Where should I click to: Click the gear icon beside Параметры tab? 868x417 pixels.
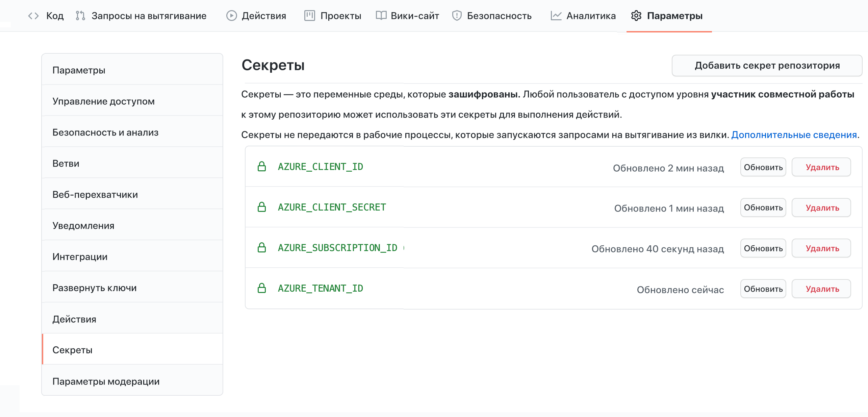click(x=636, y=16)
